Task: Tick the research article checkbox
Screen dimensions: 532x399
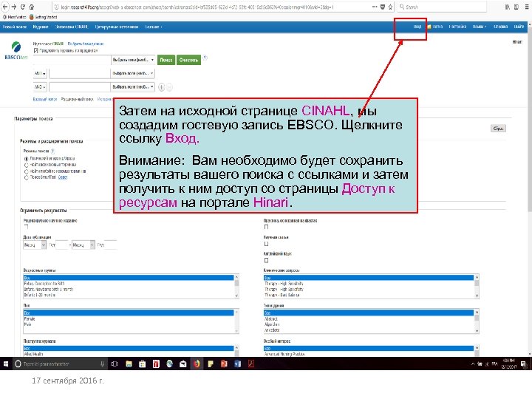Action: click(266, 244)
